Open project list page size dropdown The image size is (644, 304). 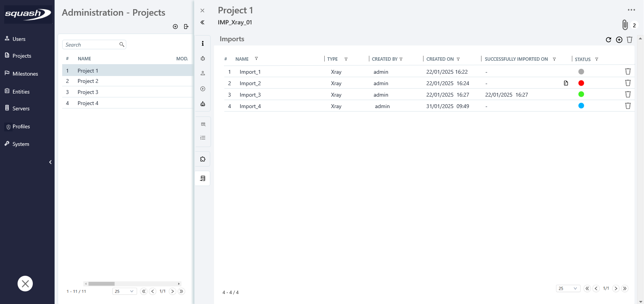click(x=124, y=291)
